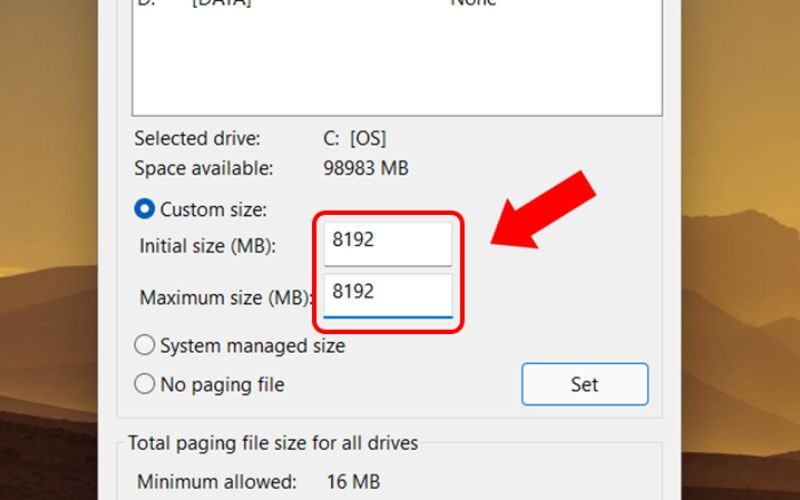Click the "None" paging size in drive row
The width and height of the screenshot is (800, 500).
(472, 4)
